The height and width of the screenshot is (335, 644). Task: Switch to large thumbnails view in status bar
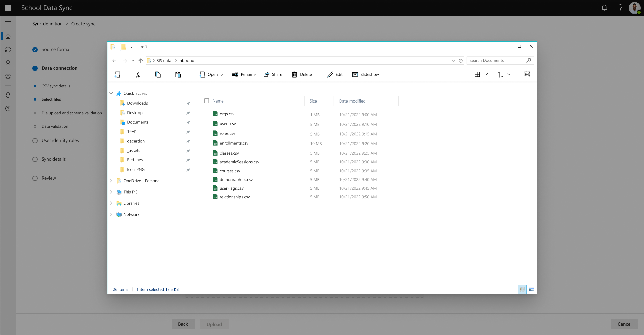(x=531, y=289)
